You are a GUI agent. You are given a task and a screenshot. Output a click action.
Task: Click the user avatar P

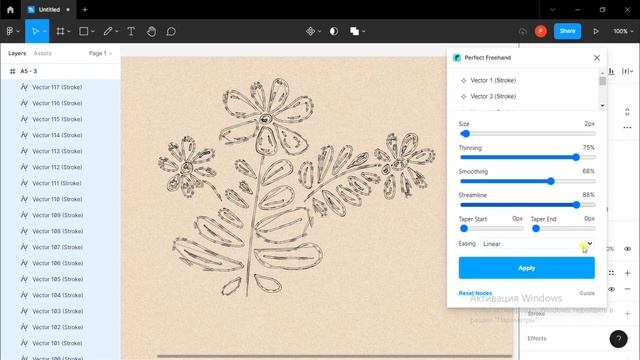[x=541, y=31]
